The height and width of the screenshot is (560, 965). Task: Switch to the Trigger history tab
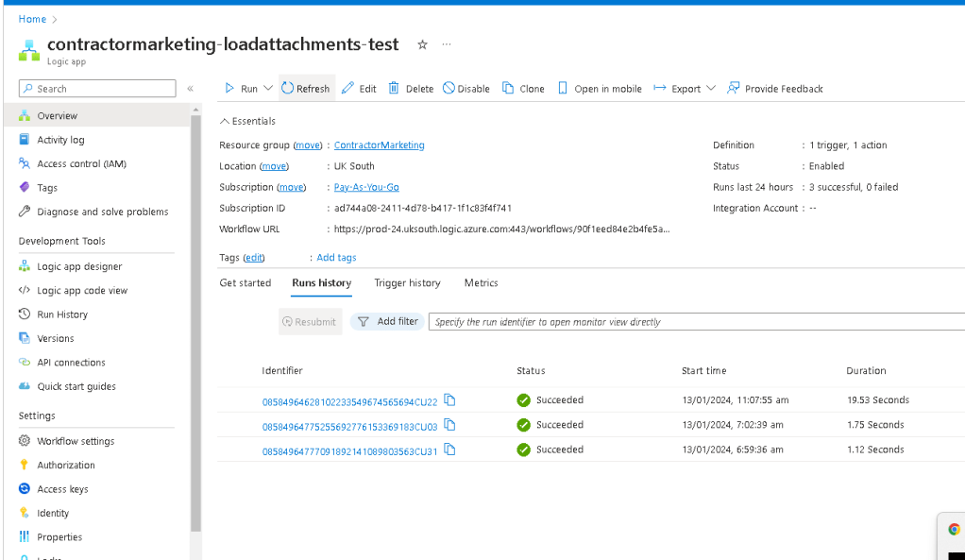[x=407, y=283]
